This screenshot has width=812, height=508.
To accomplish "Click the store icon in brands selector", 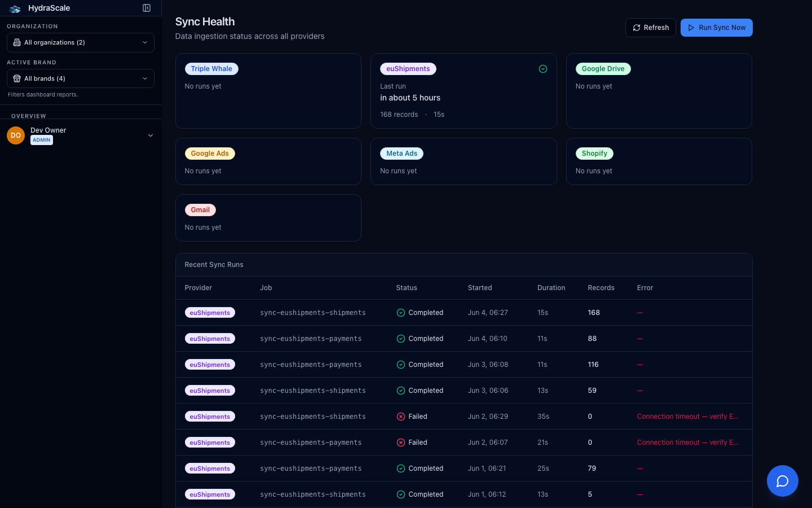I will point(17,78).
